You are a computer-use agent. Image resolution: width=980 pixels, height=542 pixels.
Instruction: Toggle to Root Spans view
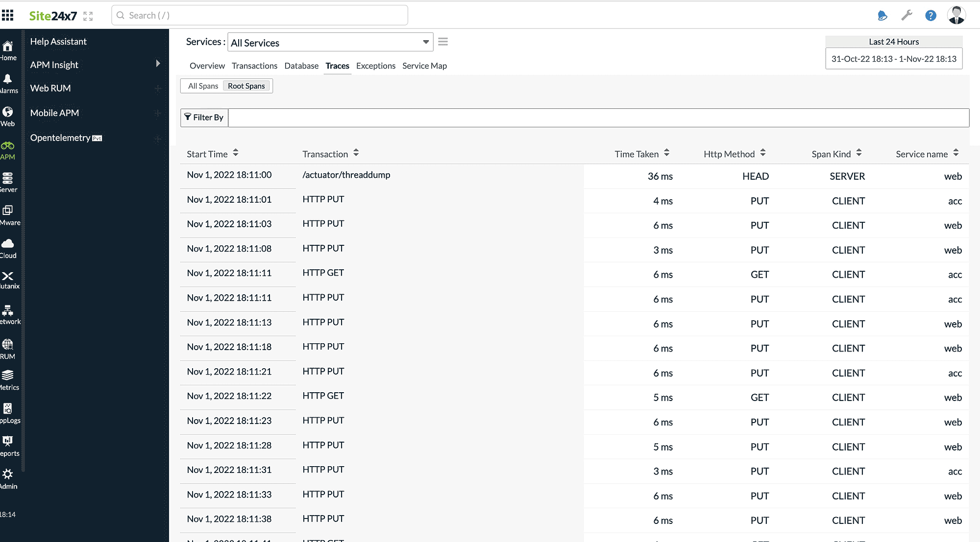coord(246,86)
